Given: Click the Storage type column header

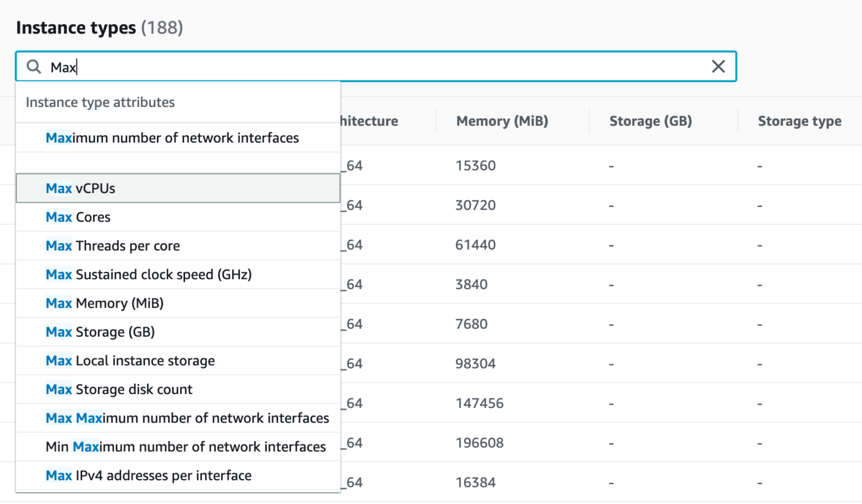Looking at the screenshot, I should pos(799,121).
